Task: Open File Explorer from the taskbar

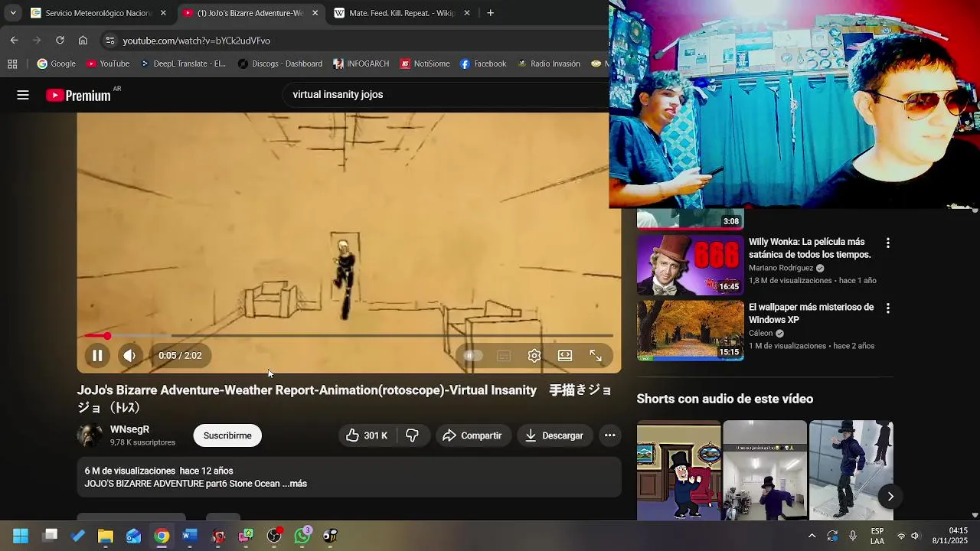Action: pos(106,536)
